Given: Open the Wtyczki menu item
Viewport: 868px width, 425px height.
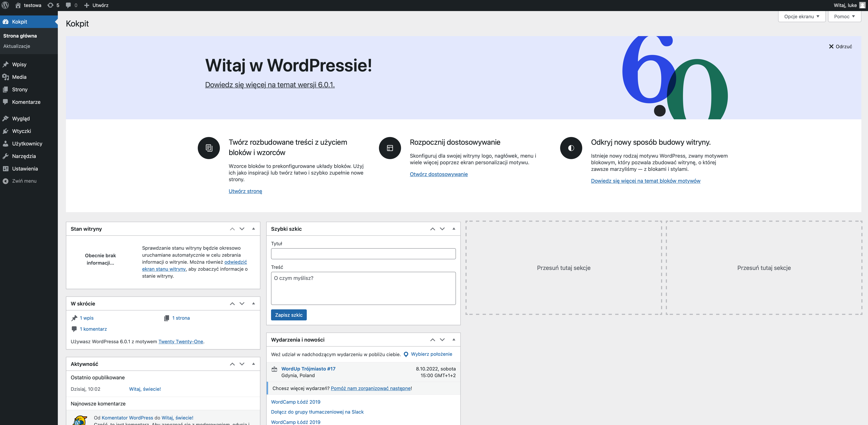Looking at the screenshot, I should click(22, 131).
